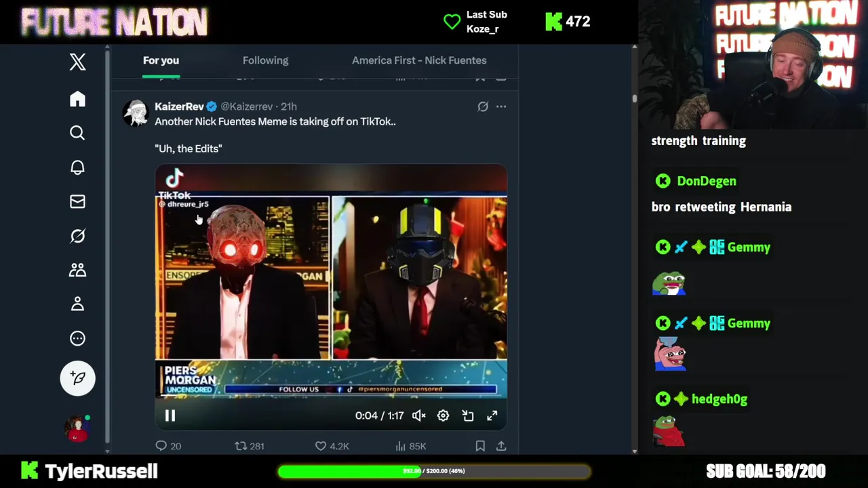The width and height of the screenshot is (868, 488).
Task: Open Grok icon in sidebar
Action: point(77,236)
